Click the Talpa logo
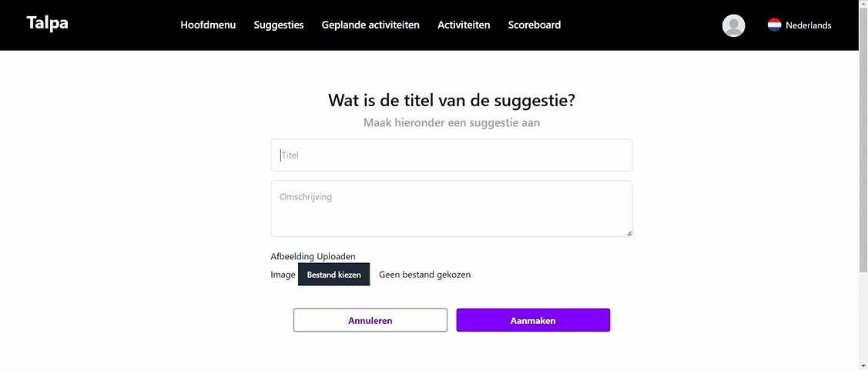Viewport: 868px width, 370px height. pyautogui.click(x=47, y=24)
